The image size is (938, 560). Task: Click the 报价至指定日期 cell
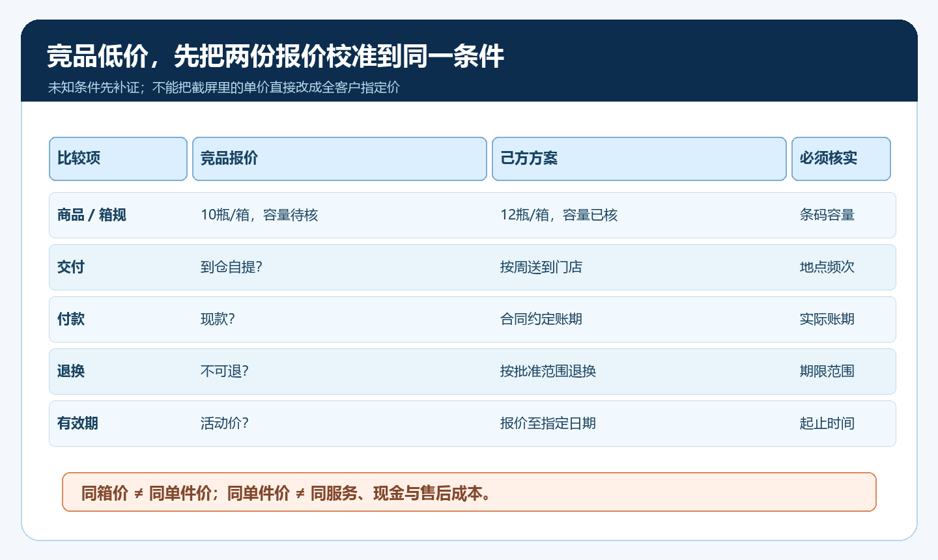pyautogui.click(x=548, y=423)
